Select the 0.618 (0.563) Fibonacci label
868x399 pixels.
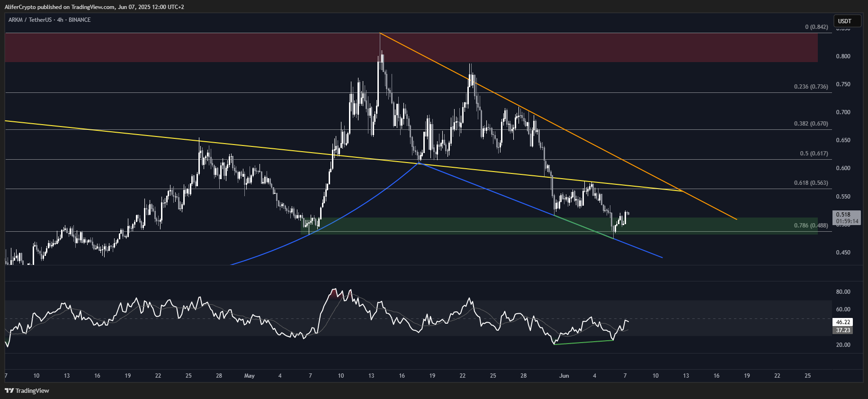point(811,183)
